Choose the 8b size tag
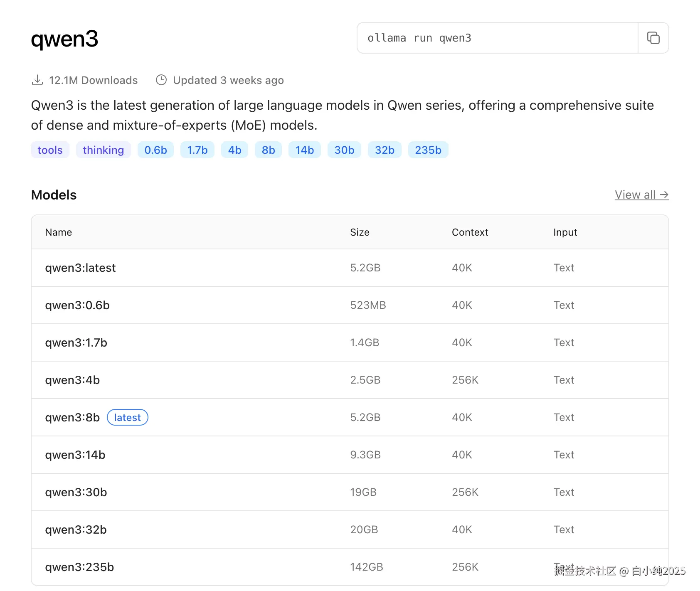 268,150
